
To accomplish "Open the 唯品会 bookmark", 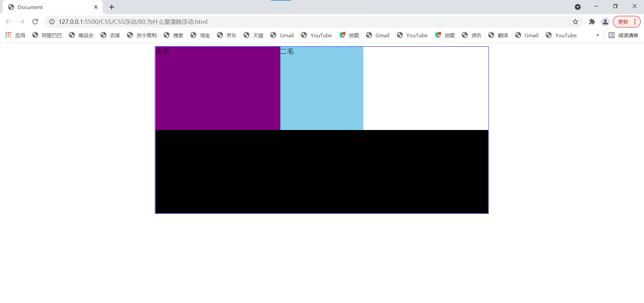I will [x=81, y=35].
